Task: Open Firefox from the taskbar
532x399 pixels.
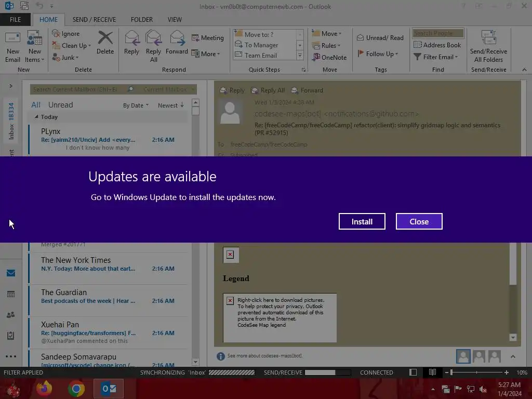Action: [44, 388]
